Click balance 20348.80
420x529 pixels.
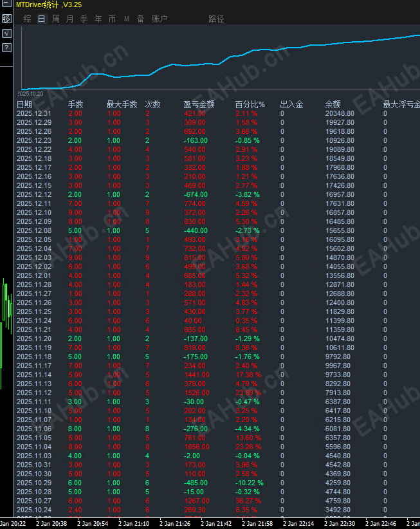(x=340, y=114)
